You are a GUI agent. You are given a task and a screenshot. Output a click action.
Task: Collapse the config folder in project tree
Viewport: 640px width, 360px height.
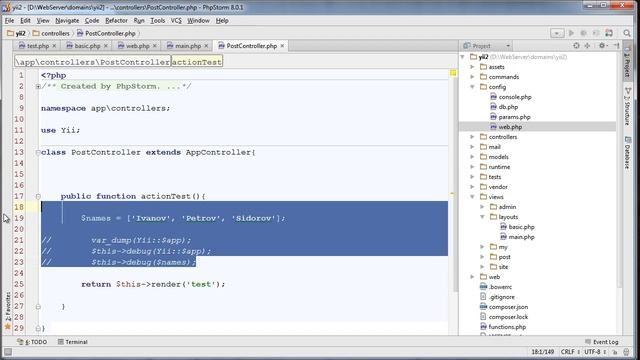(472, 87)
